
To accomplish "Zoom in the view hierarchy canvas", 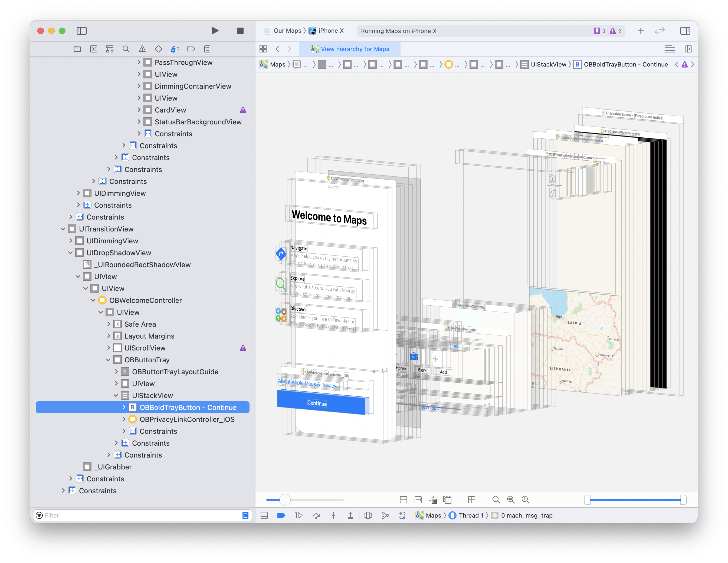I will (x=525, y=499).
